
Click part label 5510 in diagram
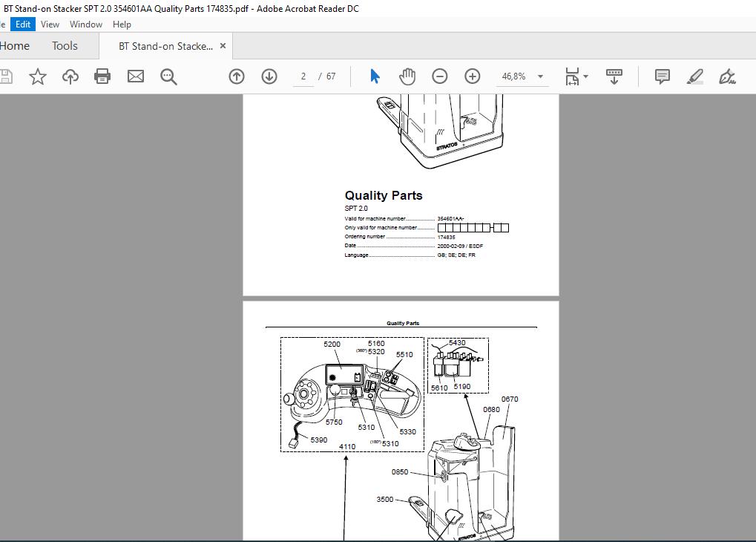404,355
